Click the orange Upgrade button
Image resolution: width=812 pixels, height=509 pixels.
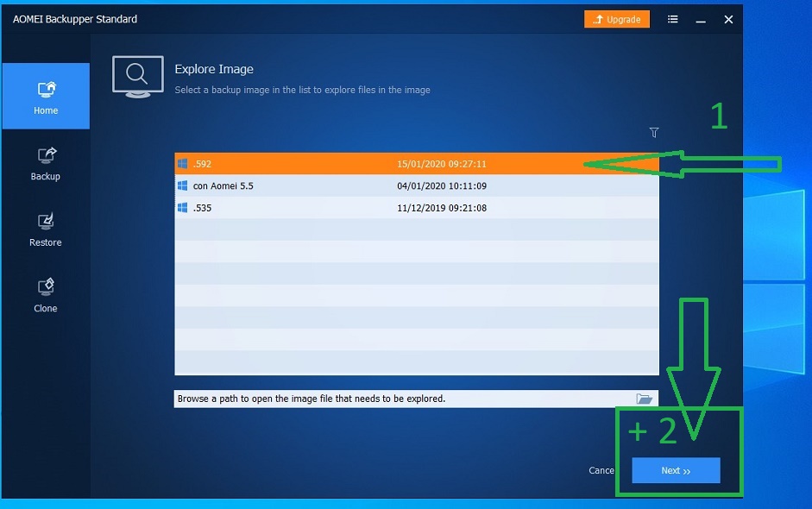click(617, 19)
